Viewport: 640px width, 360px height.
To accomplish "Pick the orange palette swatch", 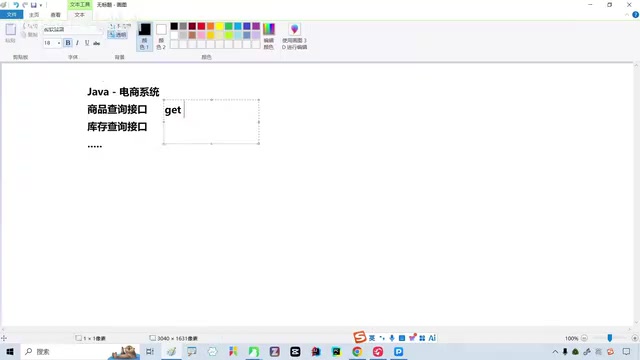I will [211, 26].
